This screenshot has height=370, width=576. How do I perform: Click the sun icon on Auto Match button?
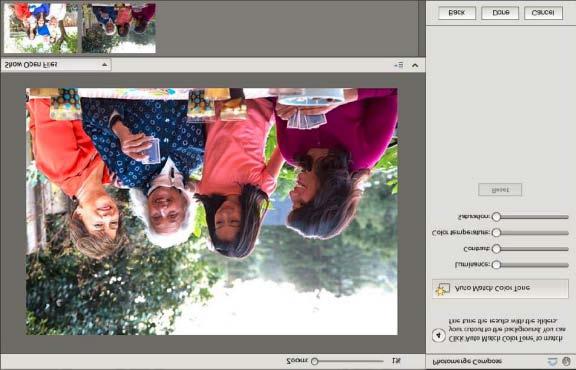(442, 290)
